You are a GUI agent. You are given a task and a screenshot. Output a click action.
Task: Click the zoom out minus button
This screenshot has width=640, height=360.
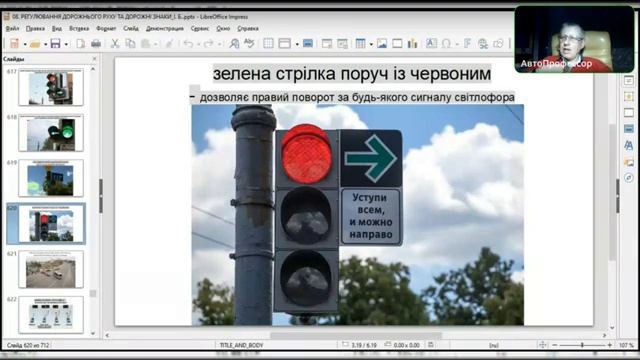pyautogui.click(x=554, y=345)
